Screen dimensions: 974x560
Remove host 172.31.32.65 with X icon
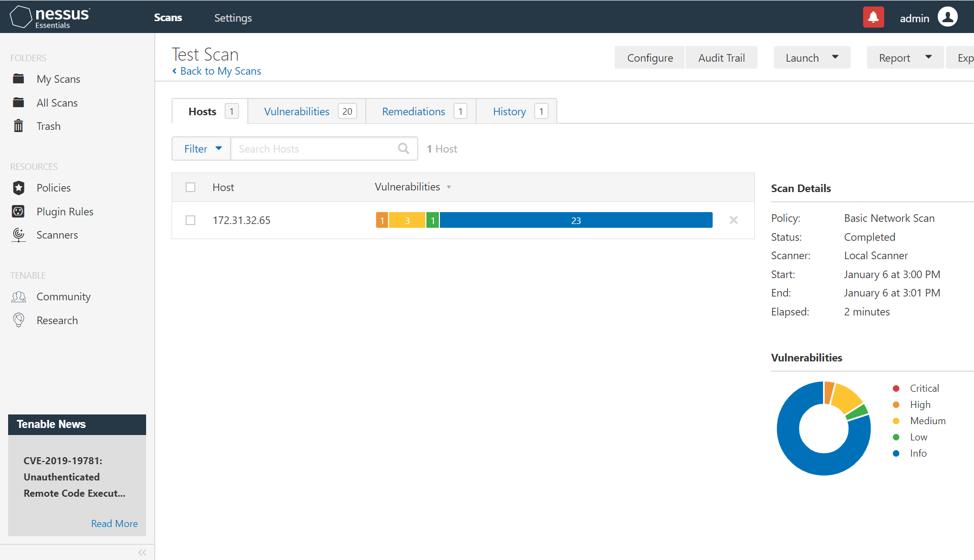(x=734, y=220)
